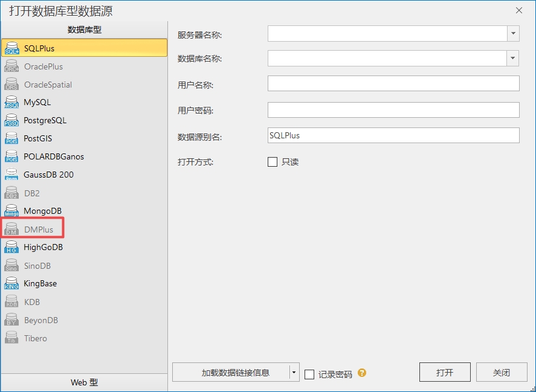This screenshot has height=392, width=536.
Task: Click the DMPlus database icon
Action: pos(11,230)
